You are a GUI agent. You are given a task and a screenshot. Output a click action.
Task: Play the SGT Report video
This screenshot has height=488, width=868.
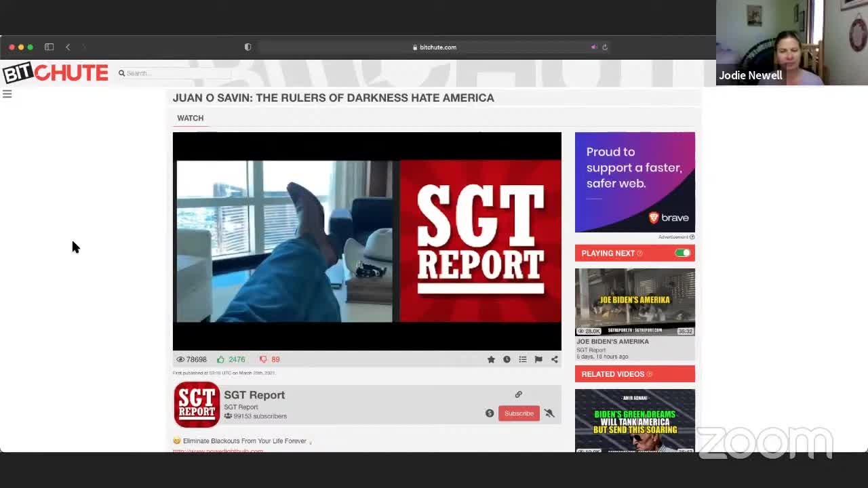367,241
